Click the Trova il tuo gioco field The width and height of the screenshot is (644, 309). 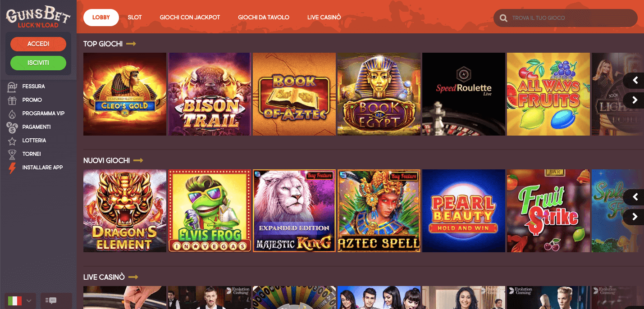(x=566, y=18)
